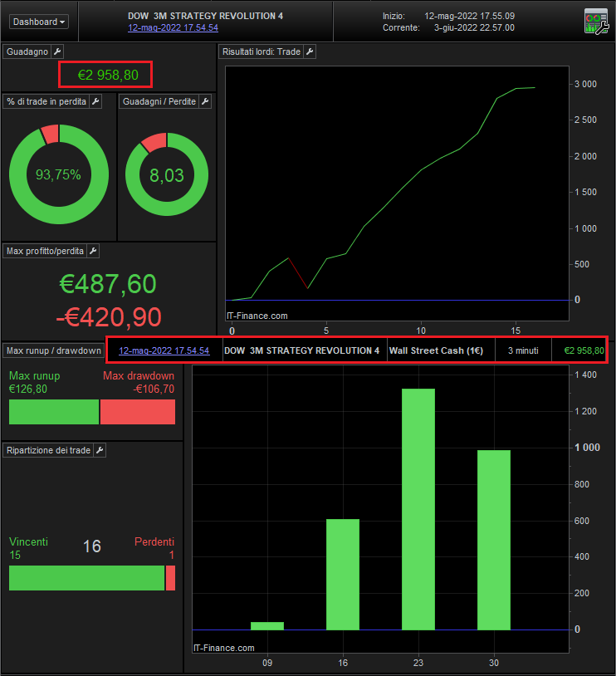Click the bar above 16 in bar chart
This screenshot has width=616, height=676.
coord(343,574)
